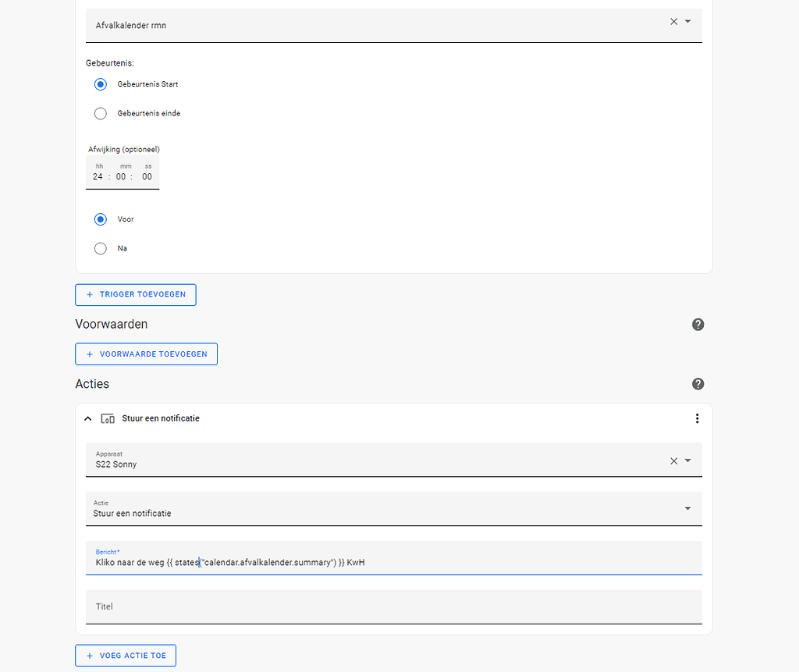Image resolution: width=799 pixels, height=672 pixels.
Task: Open the Afvalkalender rmn entity dropdown
Action: click(687, 22)
